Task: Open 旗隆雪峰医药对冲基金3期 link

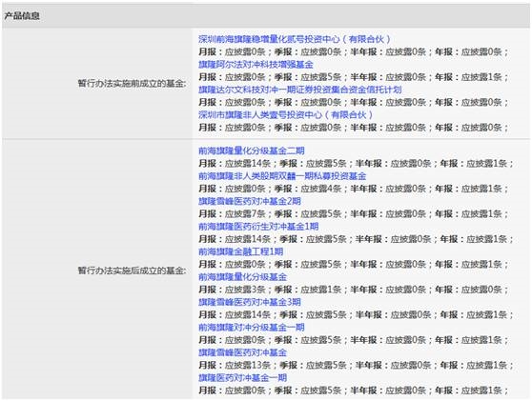Action: pos(250,302)
